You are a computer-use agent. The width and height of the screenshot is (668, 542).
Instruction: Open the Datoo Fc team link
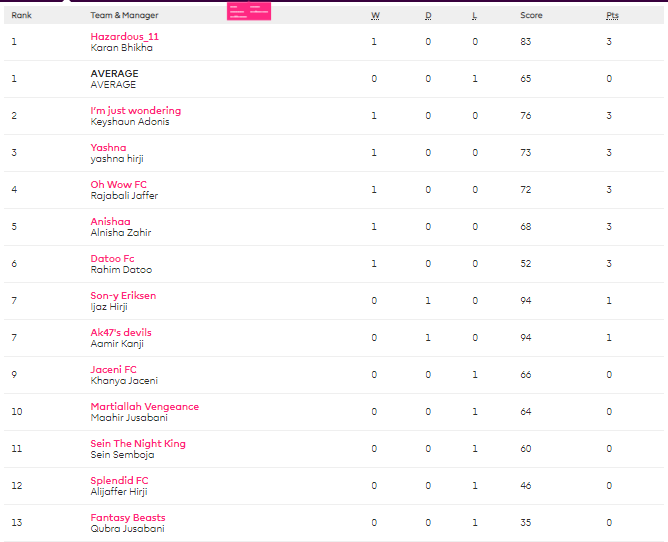point(112,258)
